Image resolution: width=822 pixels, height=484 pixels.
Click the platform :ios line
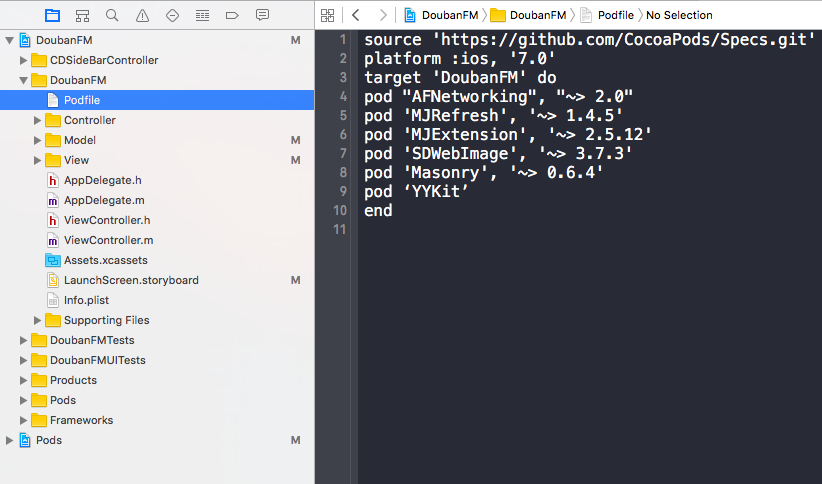click(460, 59)
